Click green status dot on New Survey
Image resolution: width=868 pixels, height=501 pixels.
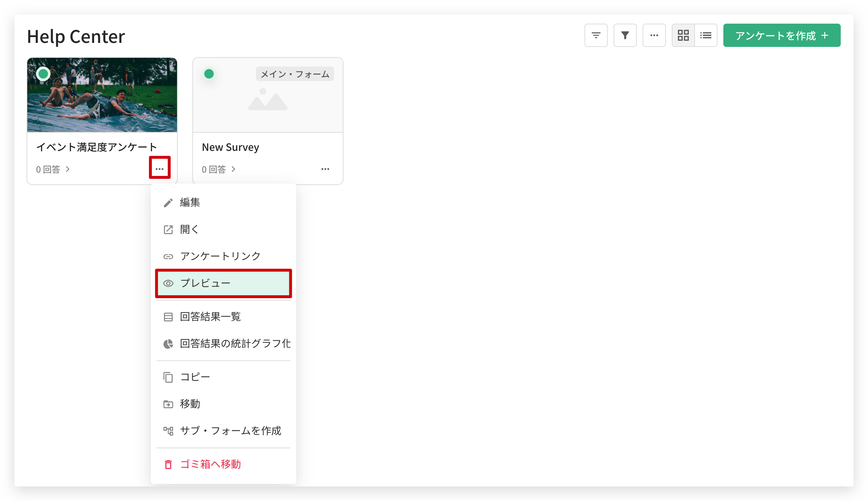[x=209, y=74]
